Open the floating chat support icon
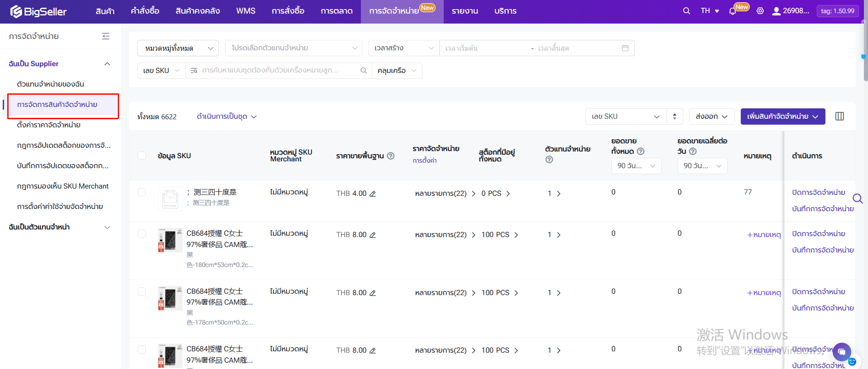Screen dimensions: 868x369 pos(842,352)
